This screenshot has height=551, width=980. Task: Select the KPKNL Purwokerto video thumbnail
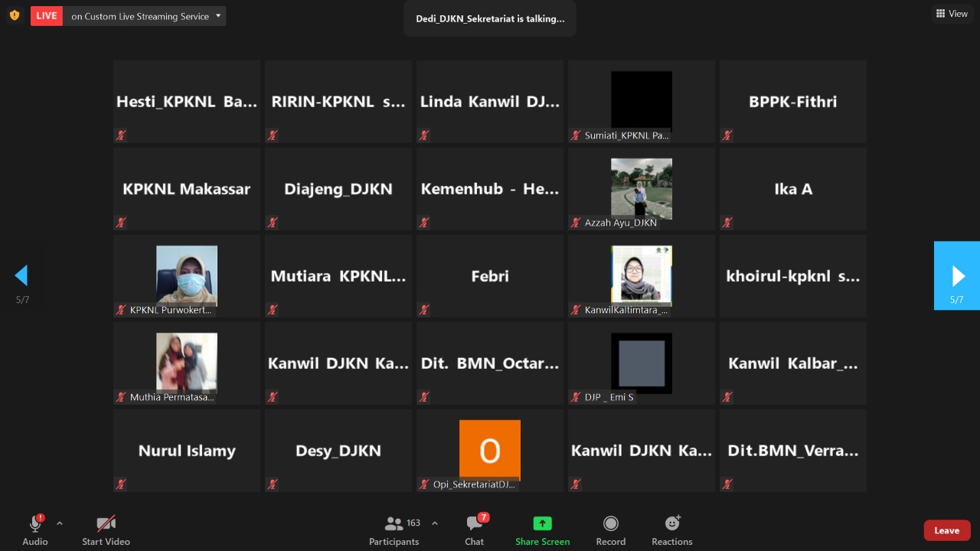tap(187, 275)
